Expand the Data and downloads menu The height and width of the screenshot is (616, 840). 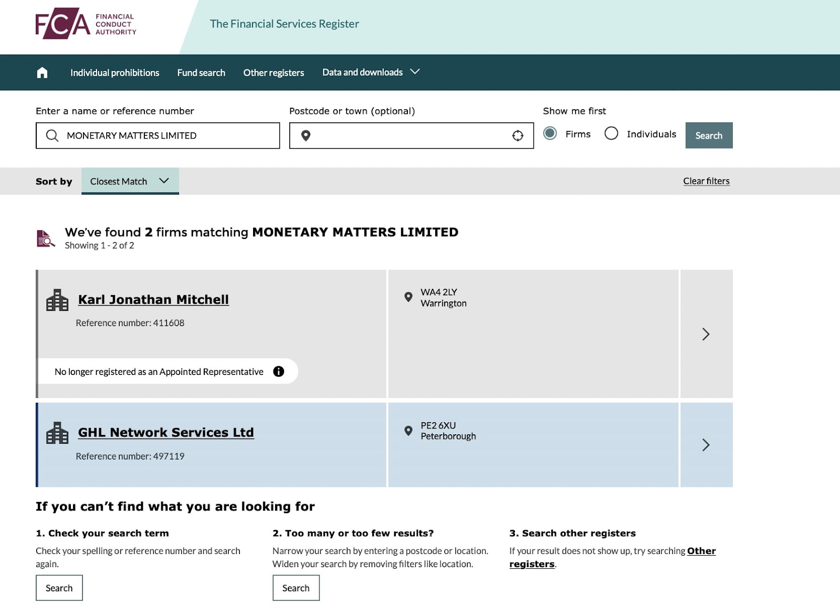[x=371, y=72]
